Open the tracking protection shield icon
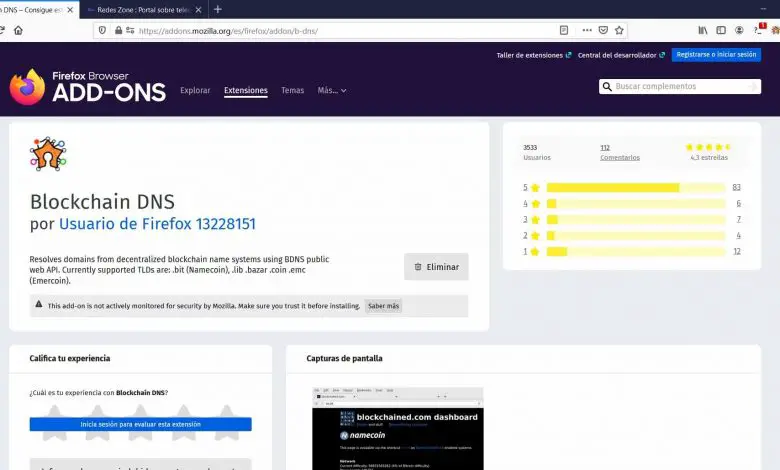 (x=102, y=30)
